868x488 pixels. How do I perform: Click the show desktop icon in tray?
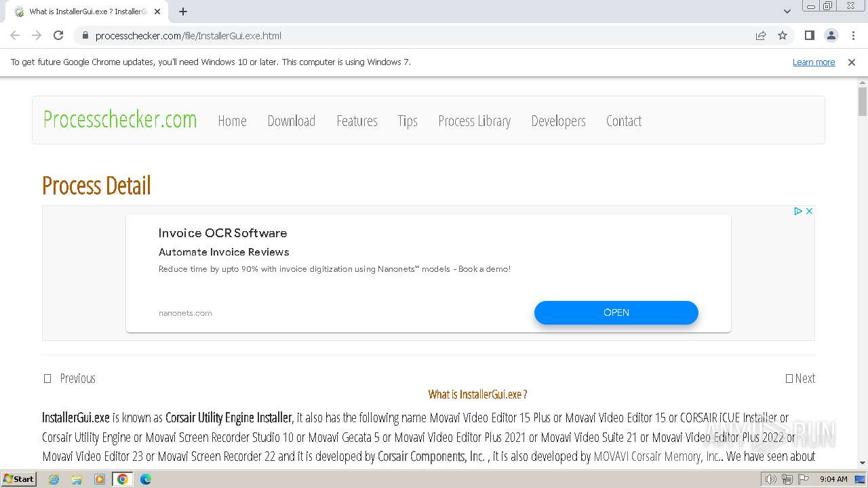pos(861,479)
